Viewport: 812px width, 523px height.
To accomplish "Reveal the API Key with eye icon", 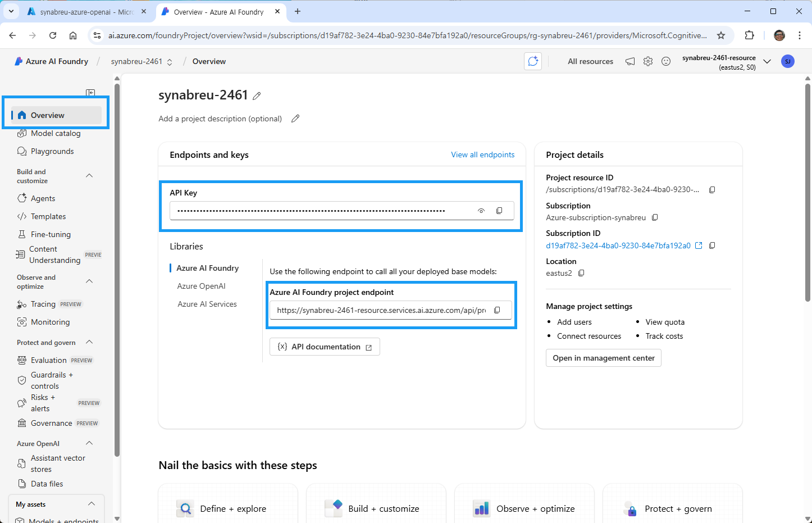I will coord(481,211).
